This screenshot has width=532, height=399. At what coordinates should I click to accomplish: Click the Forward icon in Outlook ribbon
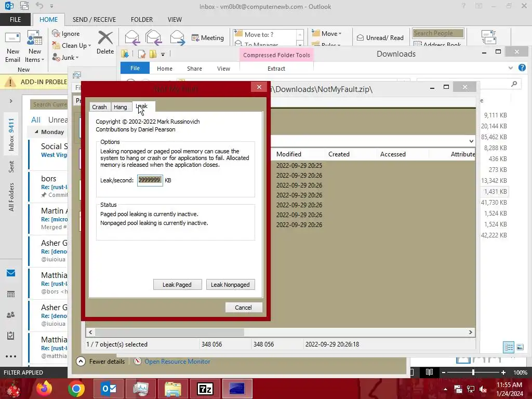(178, 37)
